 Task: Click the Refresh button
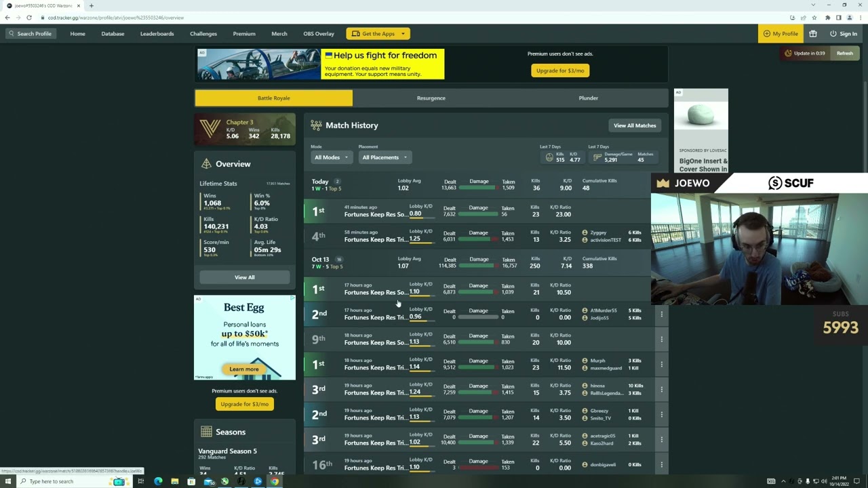845,54
